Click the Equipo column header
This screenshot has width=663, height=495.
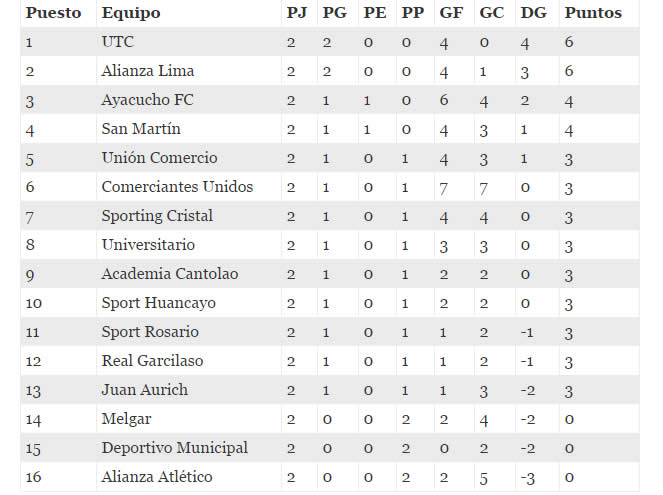(x=131, y=13)
